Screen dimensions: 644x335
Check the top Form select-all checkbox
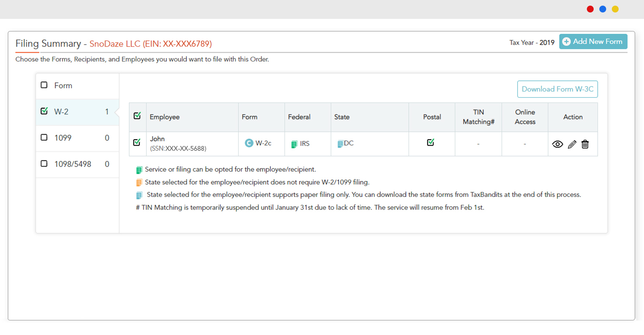pos(44,85)
